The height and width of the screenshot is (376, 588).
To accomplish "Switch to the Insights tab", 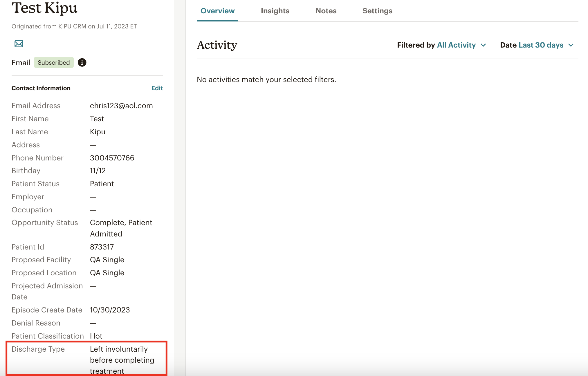I will coord(275,11).
